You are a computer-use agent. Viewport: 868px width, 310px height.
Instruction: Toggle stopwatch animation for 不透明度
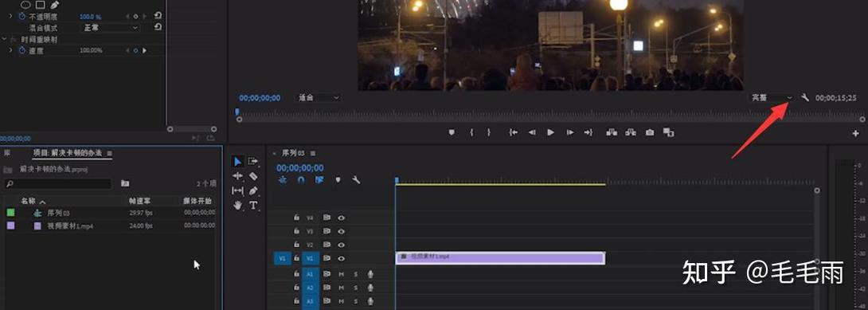(23, 17)
